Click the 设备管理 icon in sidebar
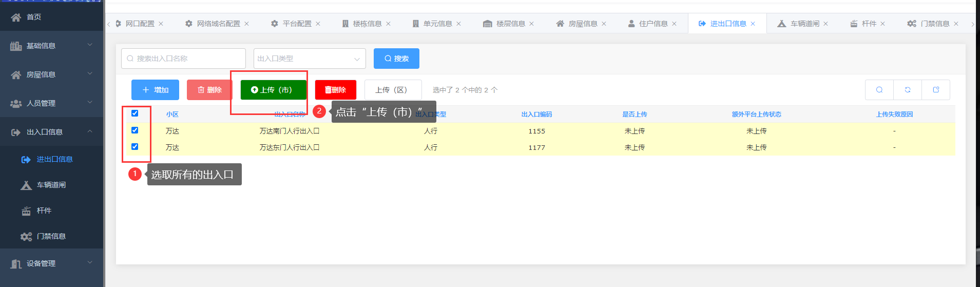The height and width of the screenshot is (287, 980). 16,264
